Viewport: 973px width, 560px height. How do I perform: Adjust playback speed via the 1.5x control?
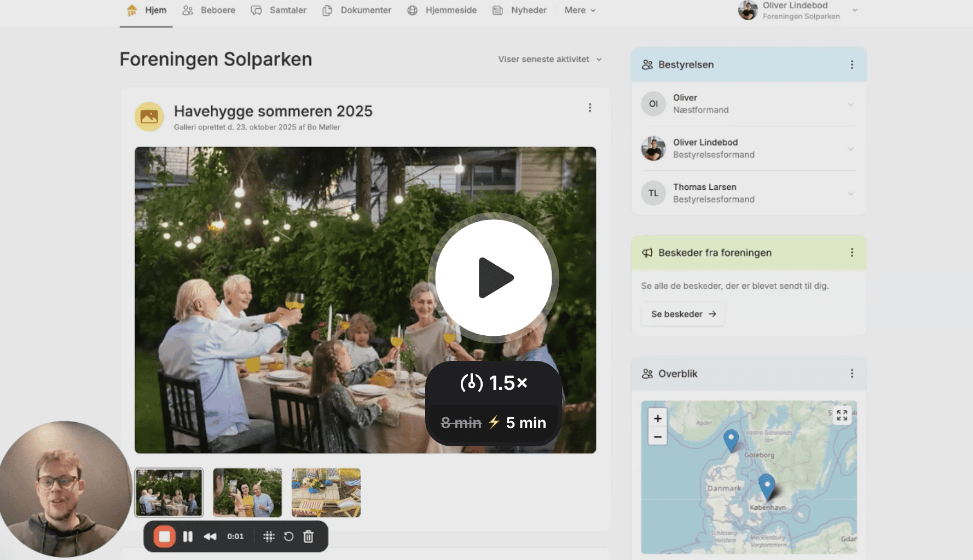[493, 383]
